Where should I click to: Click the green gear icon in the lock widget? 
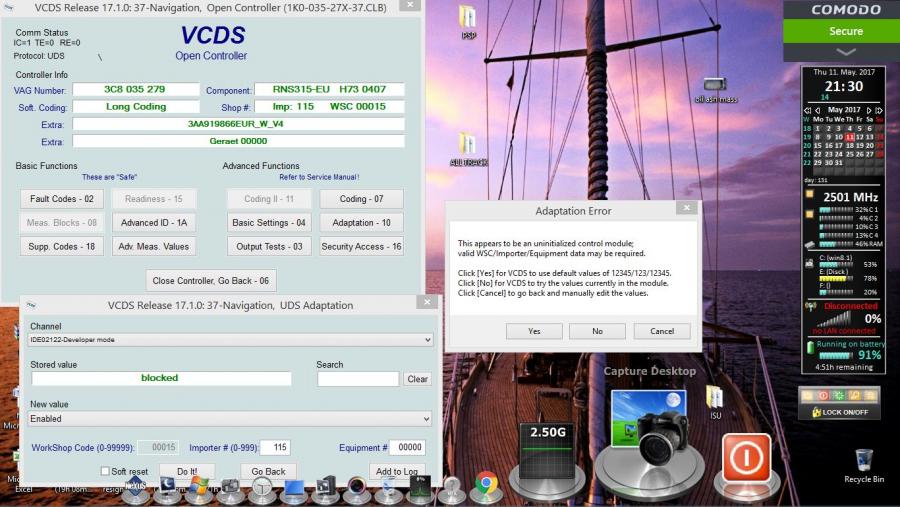coord(839,396)
